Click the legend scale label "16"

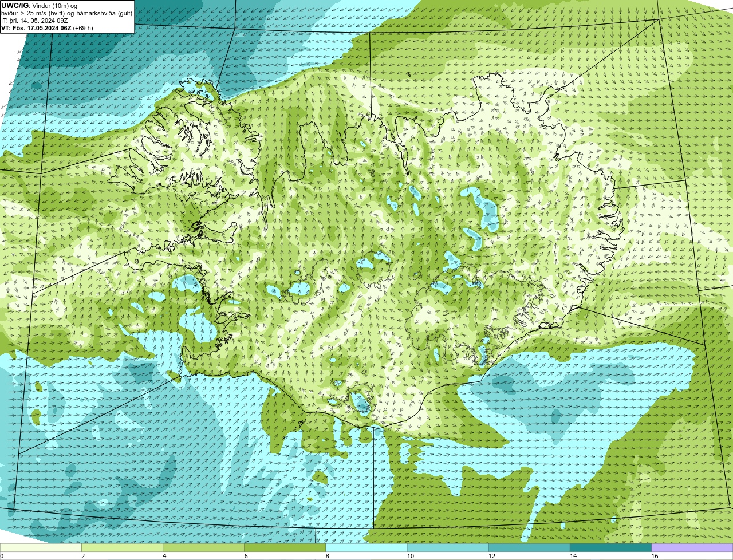[x=655, y=556]
